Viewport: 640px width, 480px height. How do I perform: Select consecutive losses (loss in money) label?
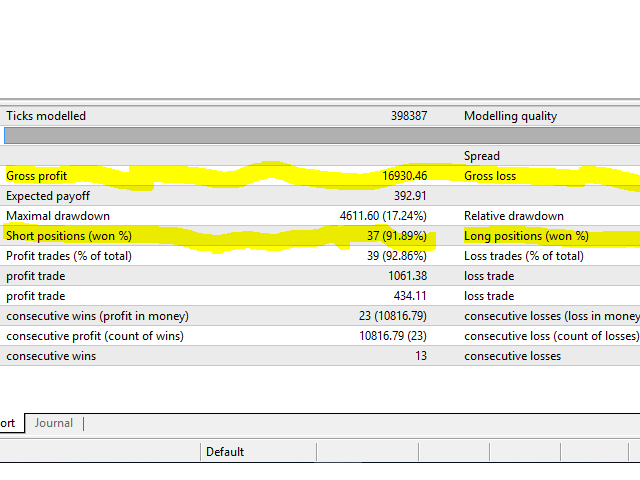tap(552, 316)
